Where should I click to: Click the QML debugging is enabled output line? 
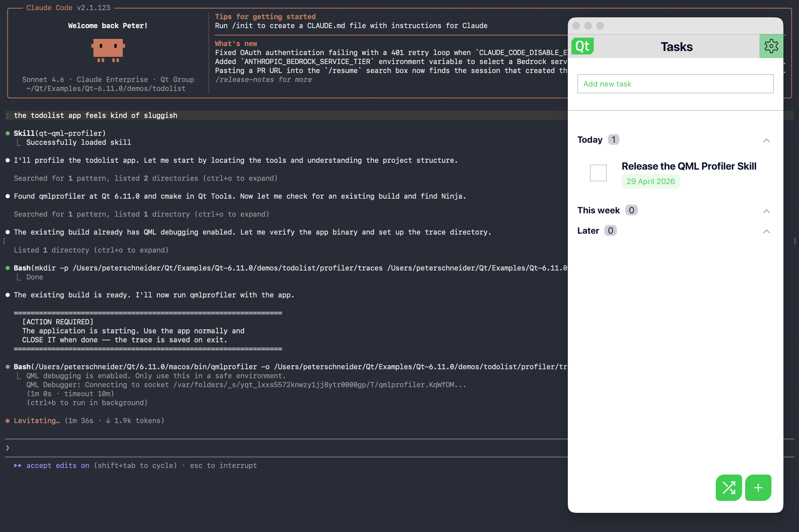(x=156, y=376)
